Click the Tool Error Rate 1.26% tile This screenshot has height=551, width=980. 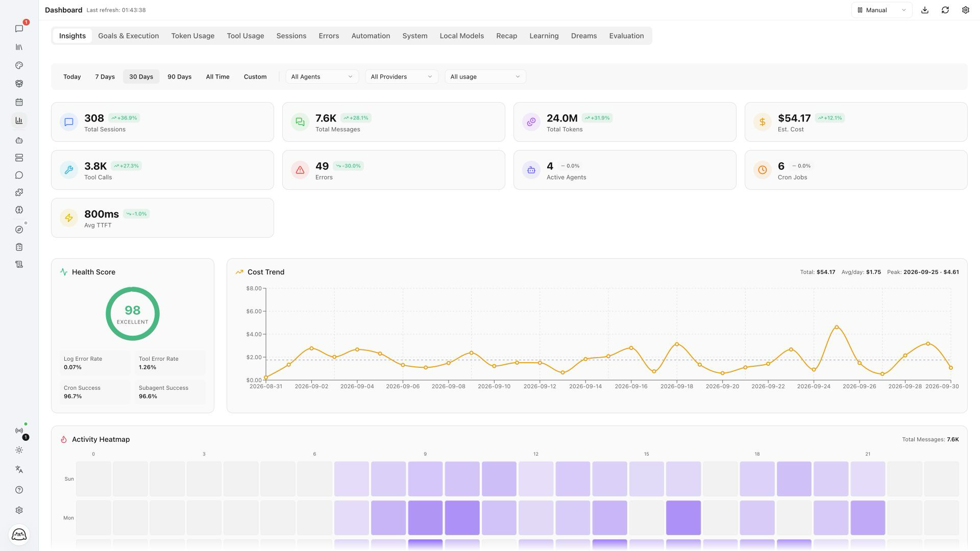tap(170, 363)
